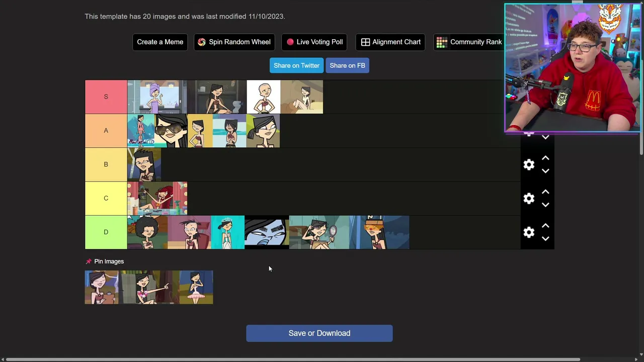Move tier B down with its arrow
644x362 pixels.
[x=545, y=171]
